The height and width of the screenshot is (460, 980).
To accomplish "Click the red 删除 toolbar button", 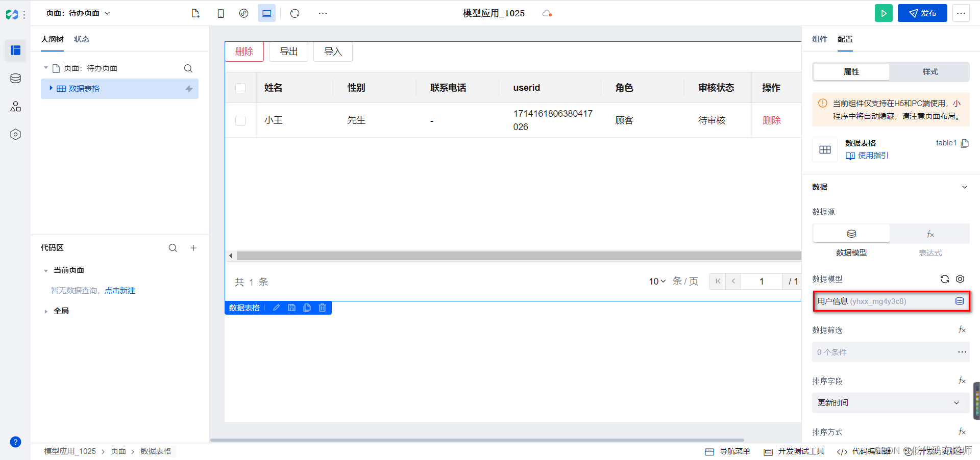I will [244, 52].
